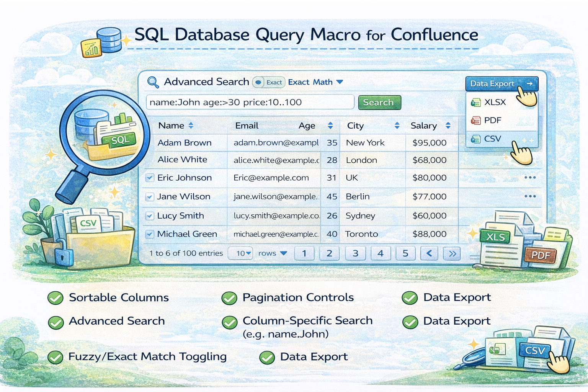Click the Sydney city cell

click(360, 216)
